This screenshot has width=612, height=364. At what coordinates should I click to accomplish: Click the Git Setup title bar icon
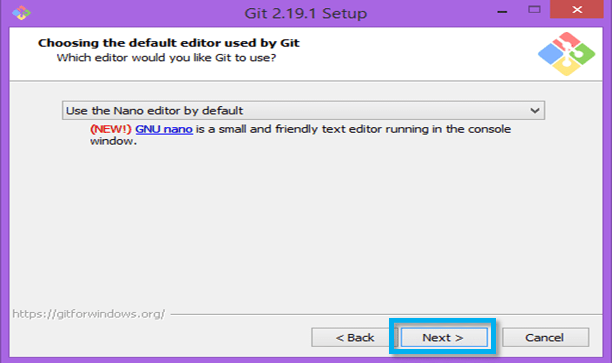[x=21, y=13]
